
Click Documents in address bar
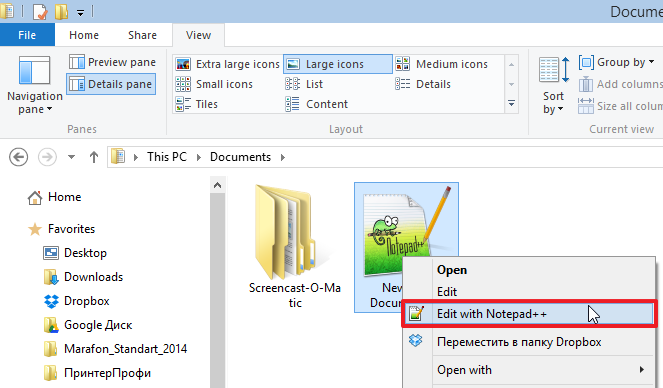coord(240,157)
